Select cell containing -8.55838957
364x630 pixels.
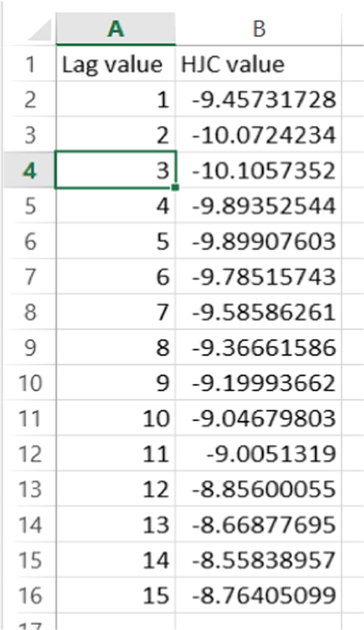click(x=259, y=559)
